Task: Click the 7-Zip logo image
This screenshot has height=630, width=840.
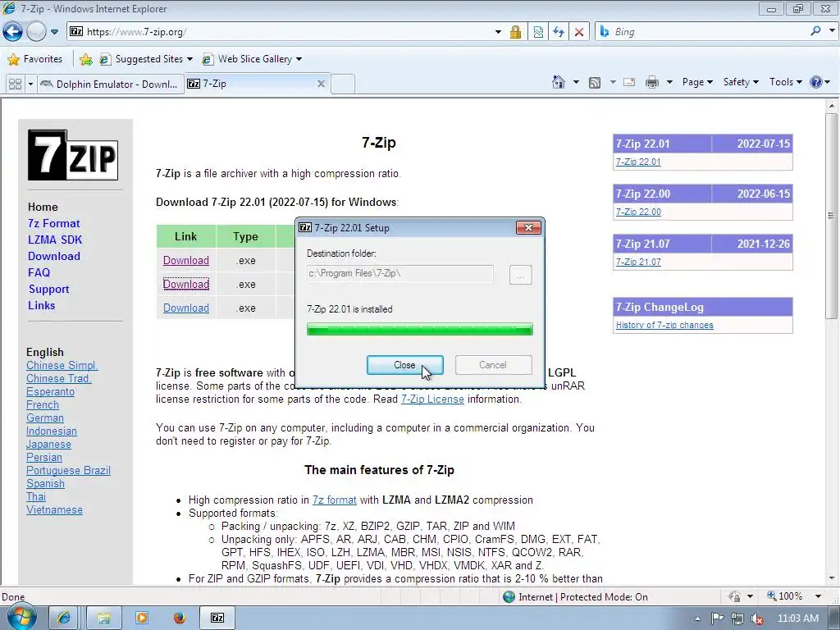Action: (73, 155)
